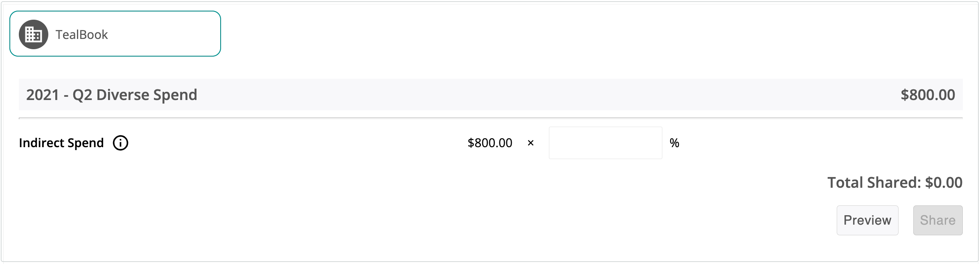The width and height of the screenshot is (980, 264).
Task: Click the $800.00 total in the header row
Action: [927, 95]
